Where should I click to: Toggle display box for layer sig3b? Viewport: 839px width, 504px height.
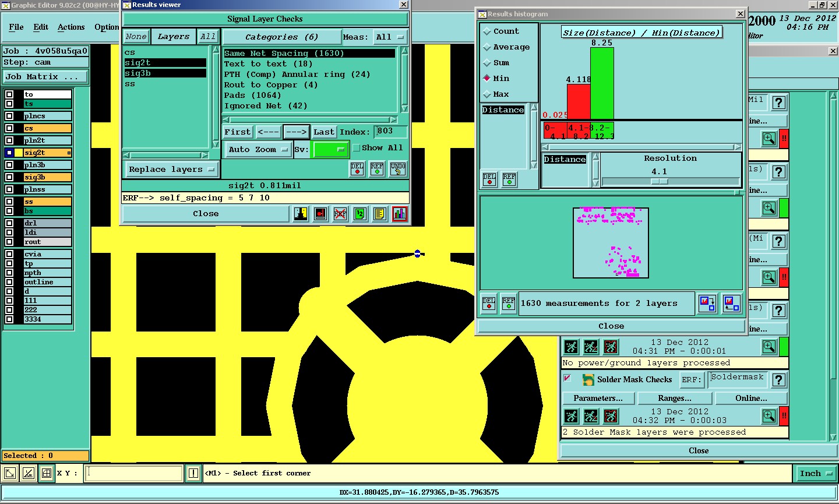9,177
